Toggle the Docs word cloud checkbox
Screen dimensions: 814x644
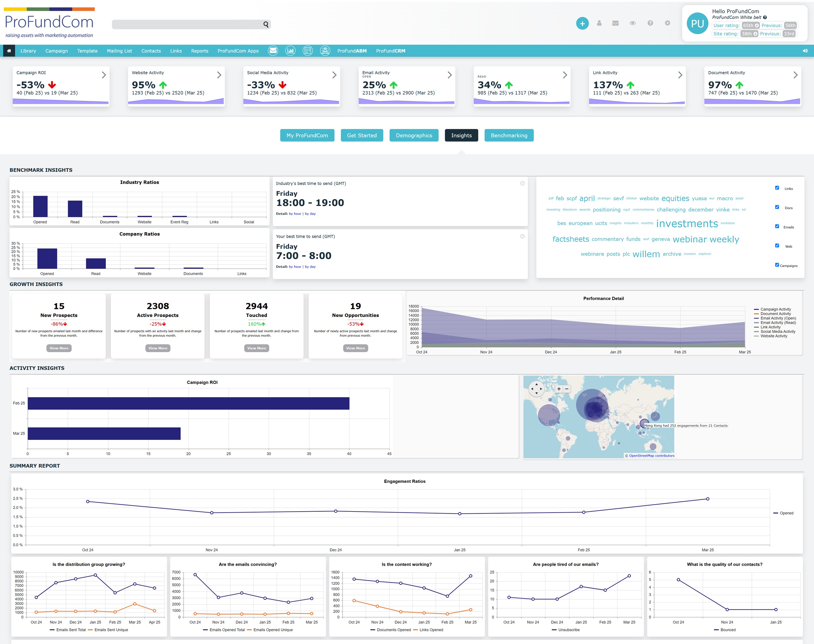click(777, 207)
